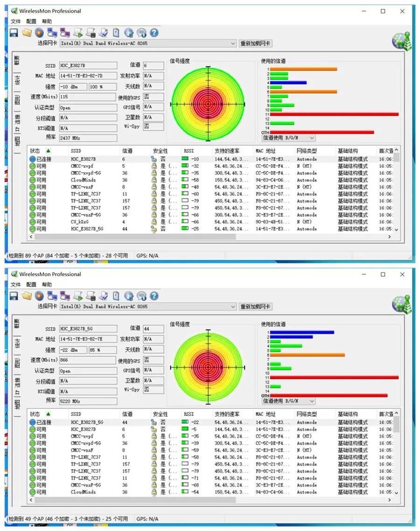Click the horizontal list scrollbar in the channel 6 window
This screenshot has height=531, width=420.
coord(135,237)
